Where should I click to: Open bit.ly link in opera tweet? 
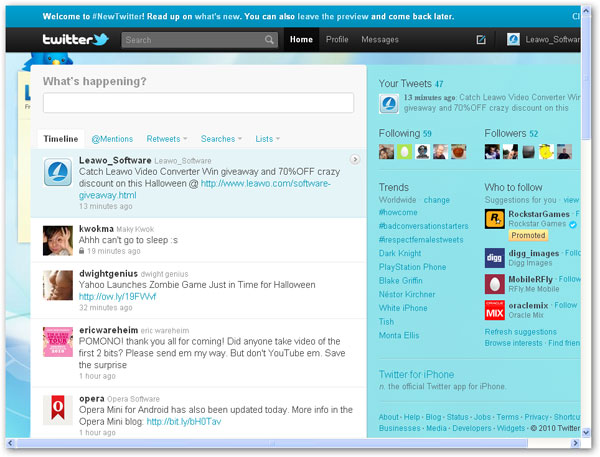(184, 421)
